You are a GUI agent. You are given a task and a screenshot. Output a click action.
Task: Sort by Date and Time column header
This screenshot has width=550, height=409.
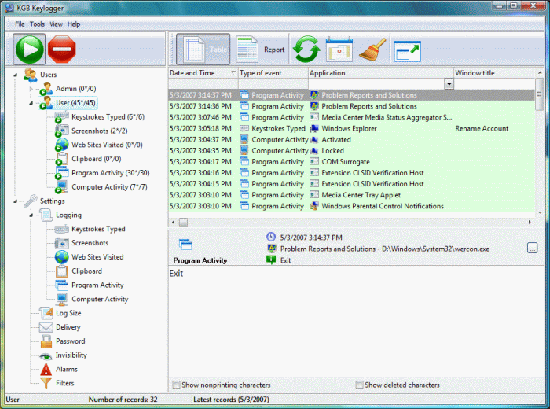click(203, 73)
